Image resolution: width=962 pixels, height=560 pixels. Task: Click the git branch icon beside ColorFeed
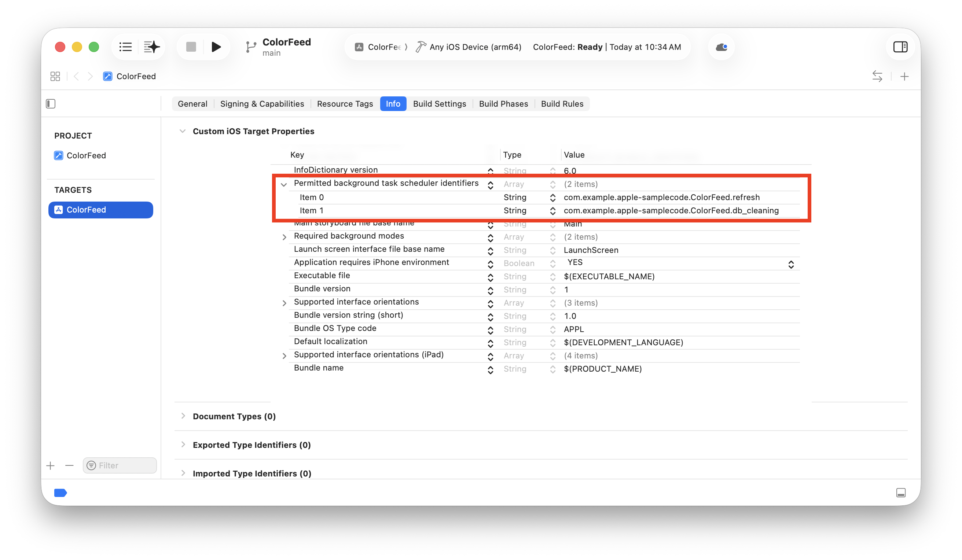coord(251,47)
